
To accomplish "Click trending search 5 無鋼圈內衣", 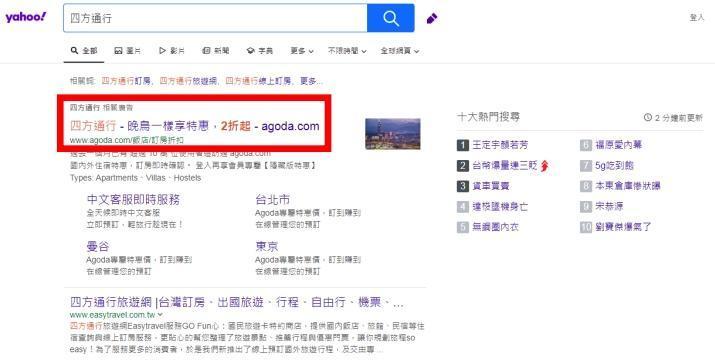I will pyautogui.click(x=495, y=227).
